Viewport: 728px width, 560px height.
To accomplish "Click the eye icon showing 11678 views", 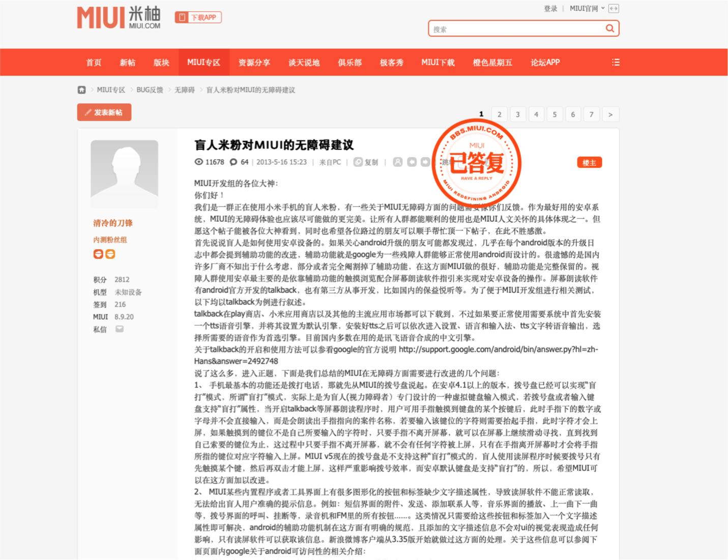I will pos(199,162).
